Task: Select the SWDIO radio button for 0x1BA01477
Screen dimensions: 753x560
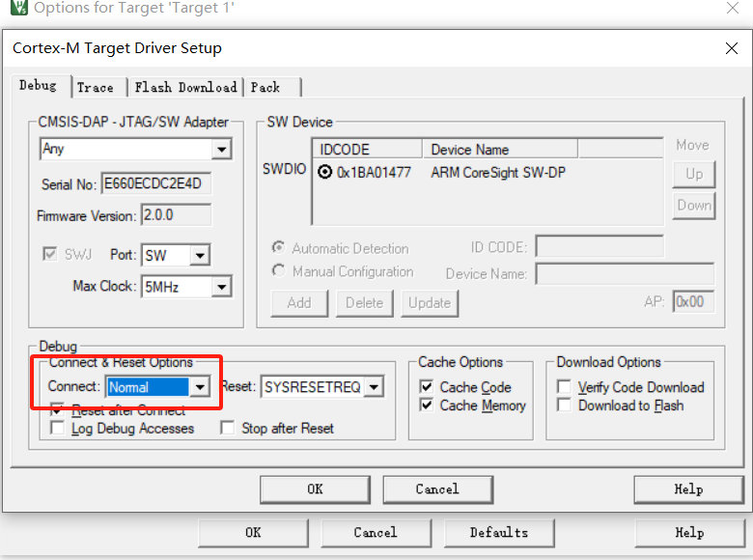Action: (325, 172)
